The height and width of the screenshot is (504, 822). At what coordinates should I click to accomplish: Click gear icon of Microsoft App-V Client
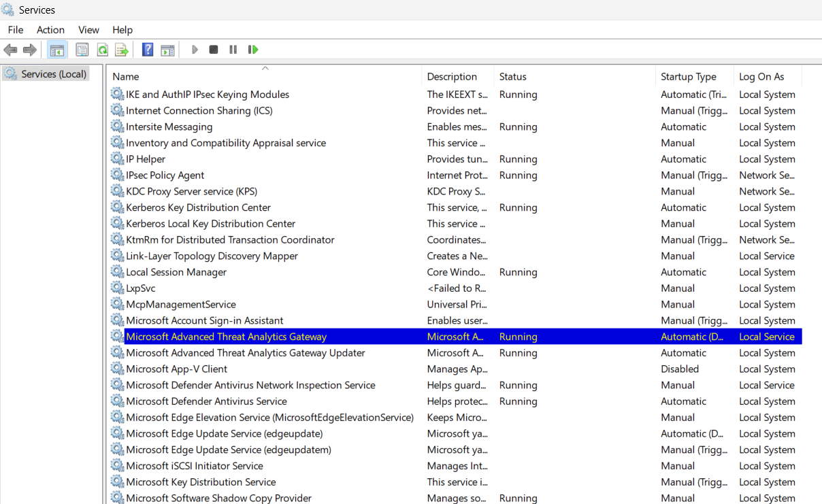point(118,369)
